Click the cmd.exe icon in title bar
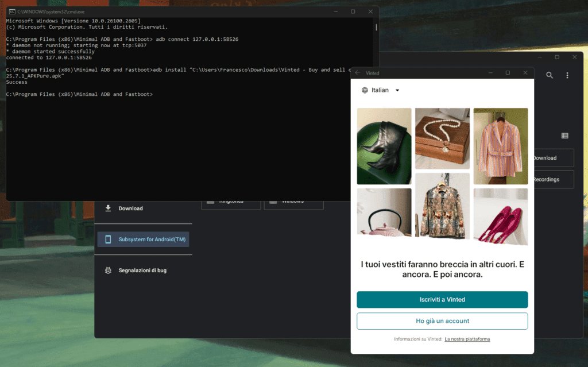 (x=11, y=11)
